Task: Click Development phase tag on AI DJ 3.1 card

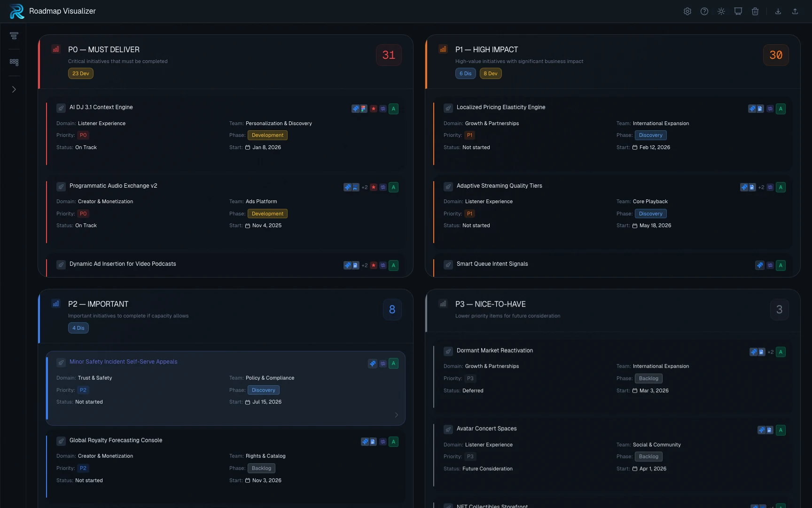Action: [x=267, y=135]
